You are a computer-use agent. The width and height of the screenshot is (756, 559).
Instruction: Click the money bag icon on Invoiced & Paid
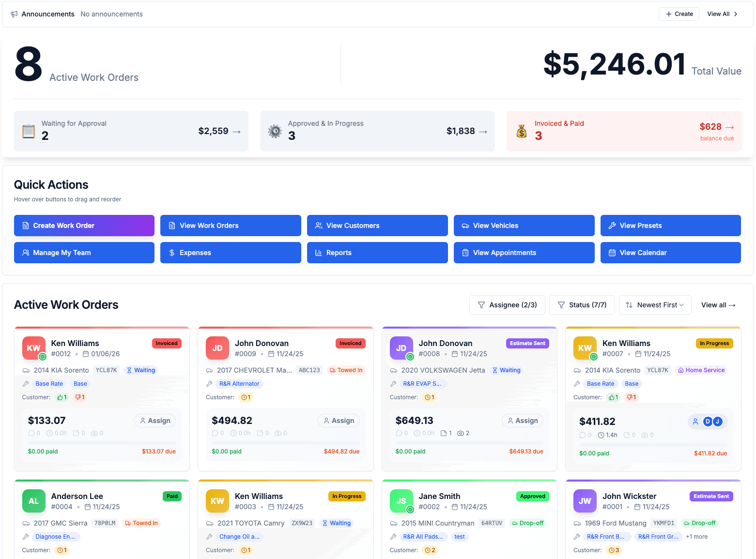pos(521,131)
